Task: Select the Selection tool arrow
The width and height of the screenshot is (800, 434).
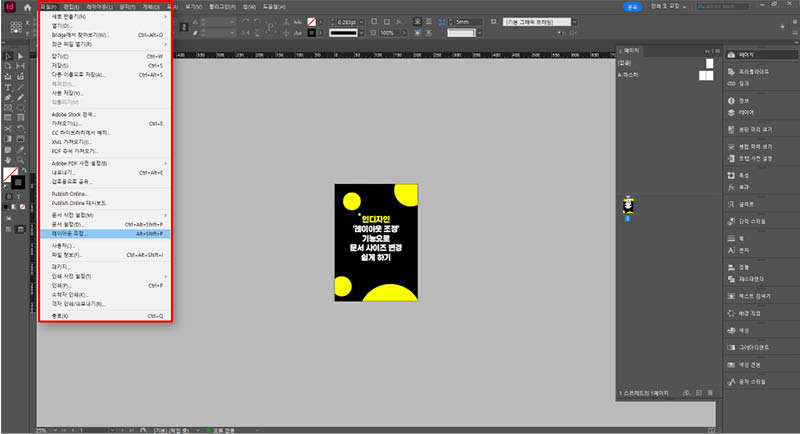Action: point(8,56)
